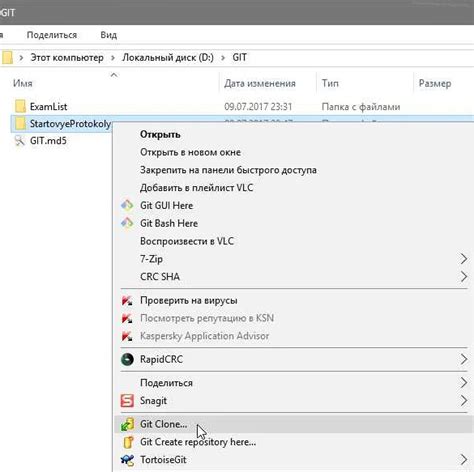Screen dimensions: 474x472
Task: Click the Git Clone icon
Action: pyautogui.click(x=127, y=424)
